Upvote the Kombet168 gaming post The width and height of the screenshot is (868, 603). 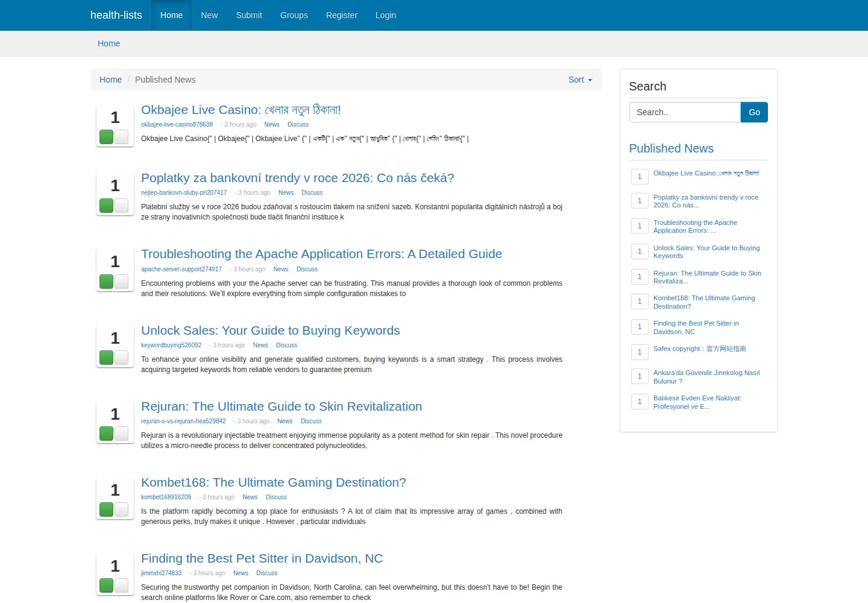tap(107, 510)
